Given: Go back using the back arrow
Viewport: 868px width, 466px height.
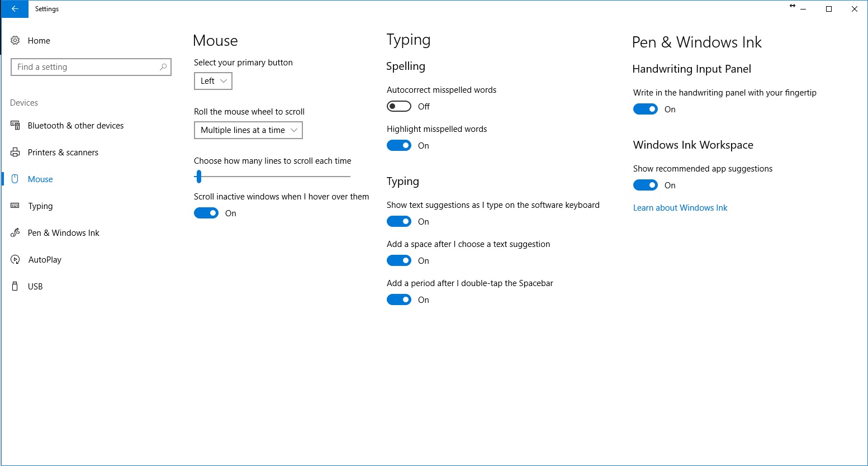Looking at the screenshot, I should pyautogui.click(x=15, y=9).
